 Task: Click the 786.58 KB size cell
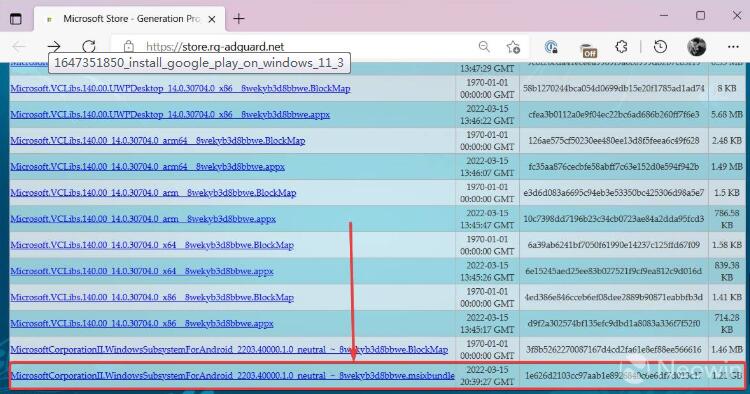[727, 219]
